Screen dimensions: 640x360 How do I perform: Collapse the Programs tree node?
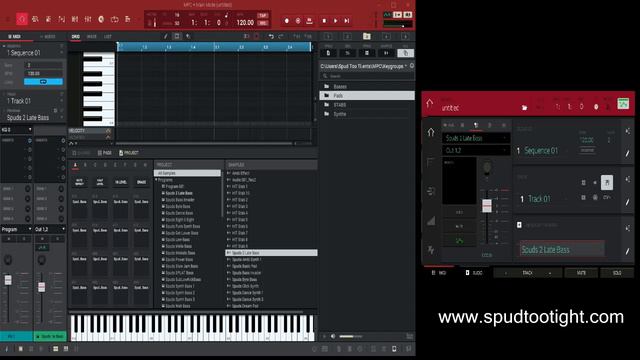click(156, 180)
